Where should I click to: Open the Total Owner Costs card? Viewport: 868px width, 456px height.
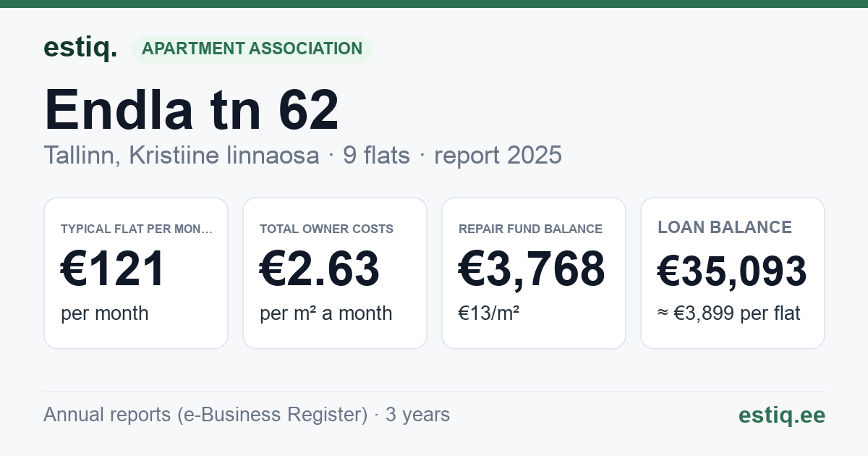point(335,273)
